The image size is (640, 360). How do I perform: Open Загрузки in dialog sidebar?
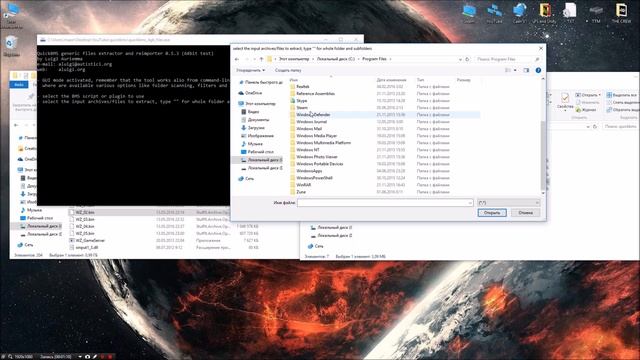(x=253, y=128)
